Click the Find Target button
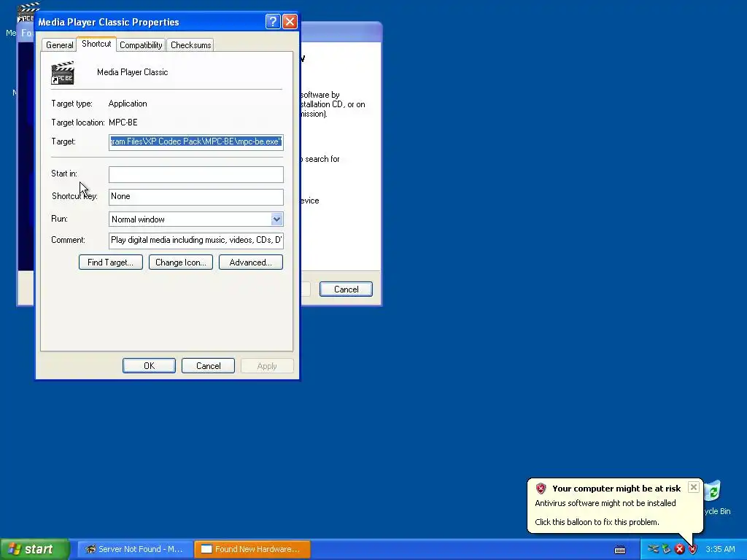The width and height of the screenshot is (747, 560). [x=111, y=262]
